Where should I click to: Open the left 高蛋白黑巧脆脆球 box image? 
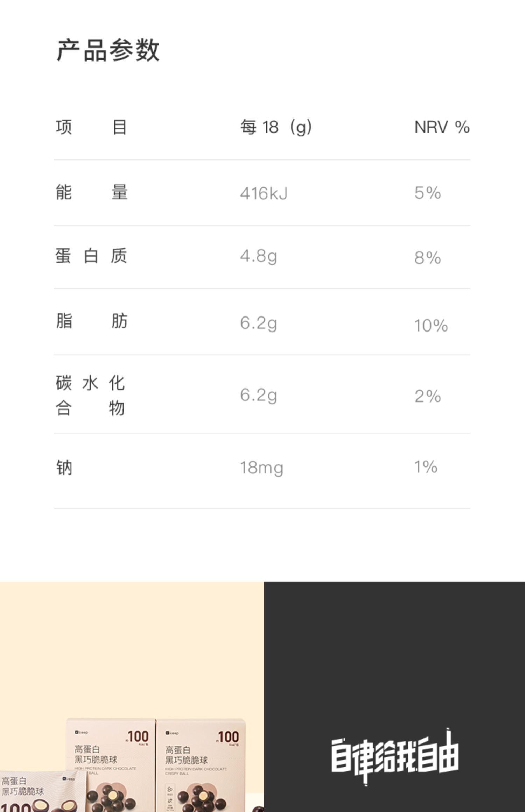coord(111,765)
